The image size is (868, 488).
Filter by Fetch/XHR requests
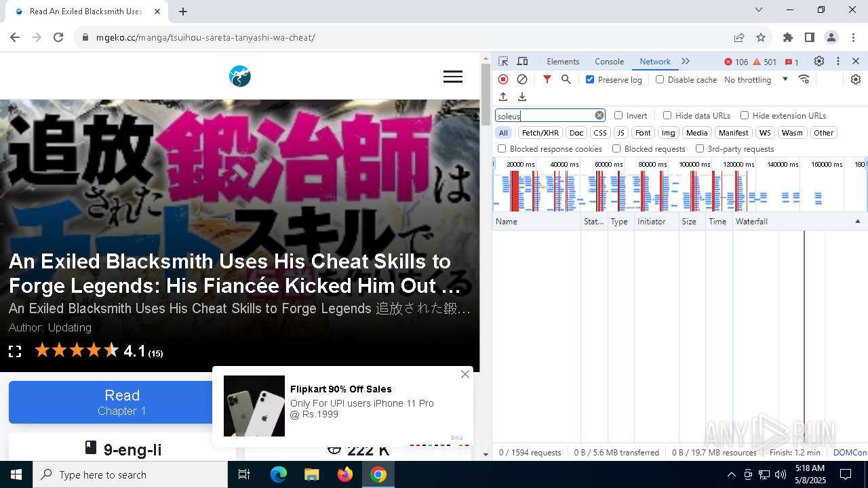(x=540, y=133)
